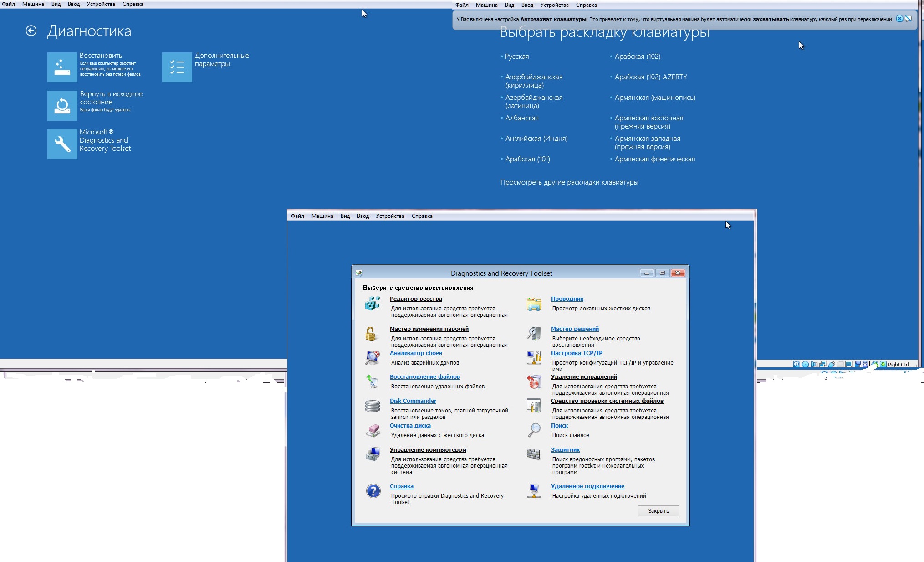924x562 pixels.
Task: Open the Microsoft Diagnostics and Recovery Toolset tile
Action: click(x=62, y=144)
